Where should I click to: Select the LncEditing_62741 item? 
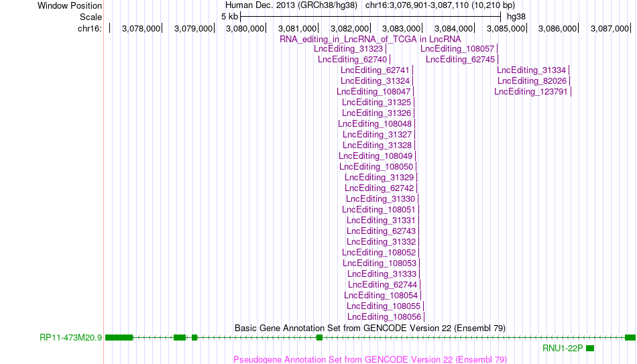coord(375,70)
